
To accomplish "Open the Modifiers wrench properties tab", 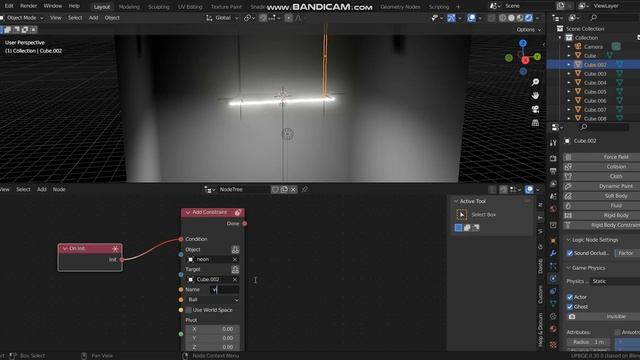I will (x=553, y=253).
